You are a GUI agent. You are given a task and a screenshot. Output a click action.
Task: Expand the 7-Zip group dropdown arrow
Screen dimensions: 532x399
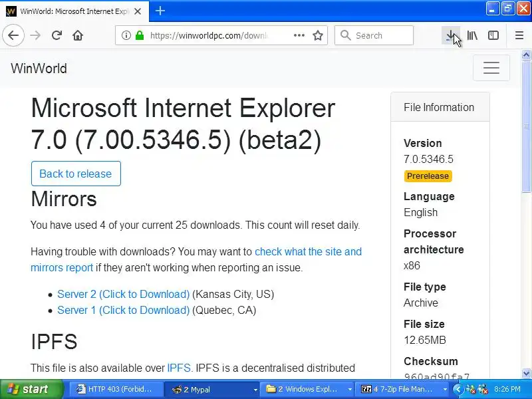click(445, 390)
